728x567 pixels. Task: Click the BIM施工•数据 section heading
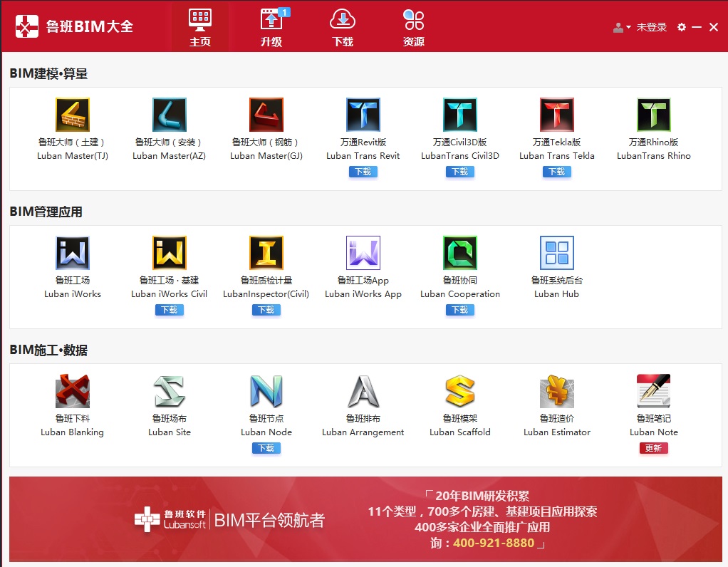click(x=48, y=350)
